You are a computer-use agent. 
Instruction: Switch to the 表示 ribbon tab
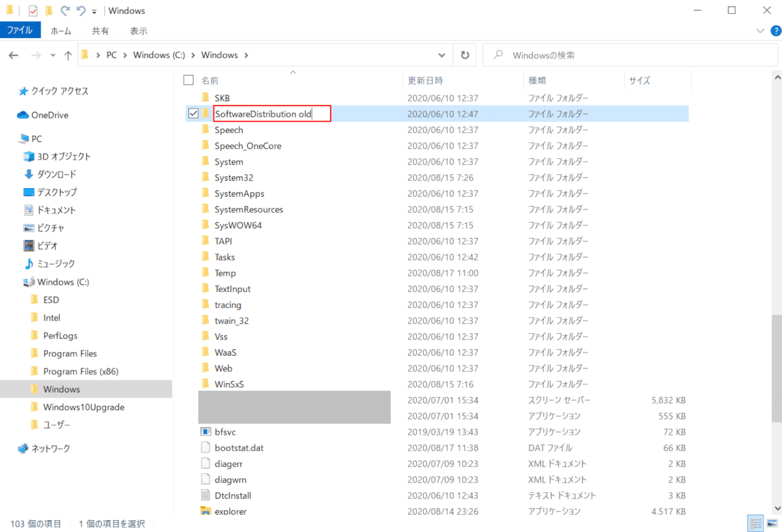pyautogui.click(x=138, y=31)
